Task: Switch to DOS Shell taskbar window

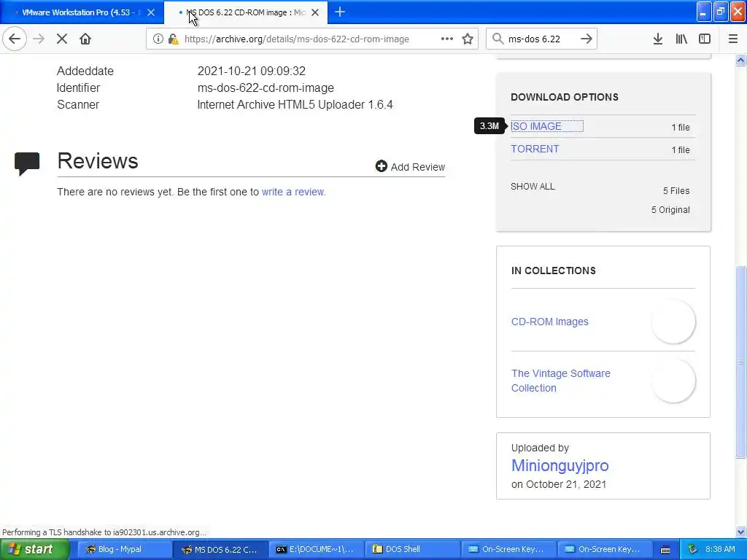Action: pos(411,549)
